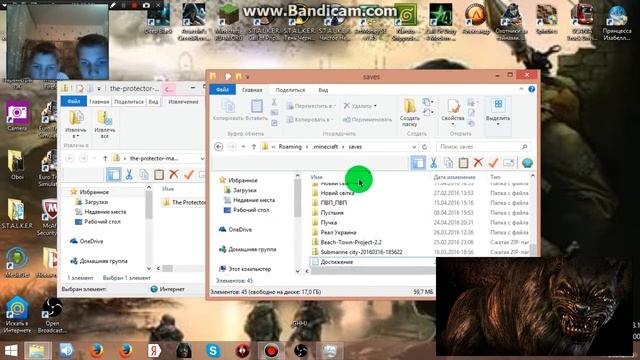The image size is (640, 360).
Task: Click Извлечь все in the-protector window
Action: (x=105, y=124)
